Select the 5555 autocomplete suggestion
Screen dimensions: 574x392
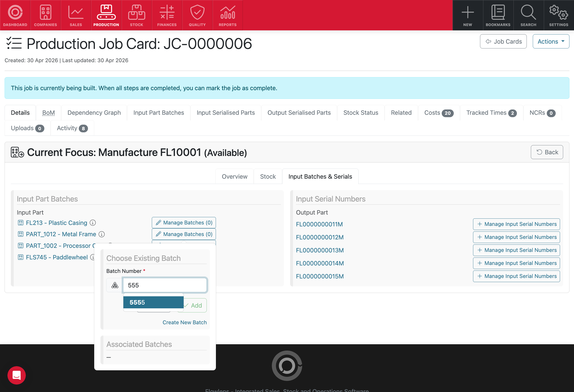tap(153, 302)
